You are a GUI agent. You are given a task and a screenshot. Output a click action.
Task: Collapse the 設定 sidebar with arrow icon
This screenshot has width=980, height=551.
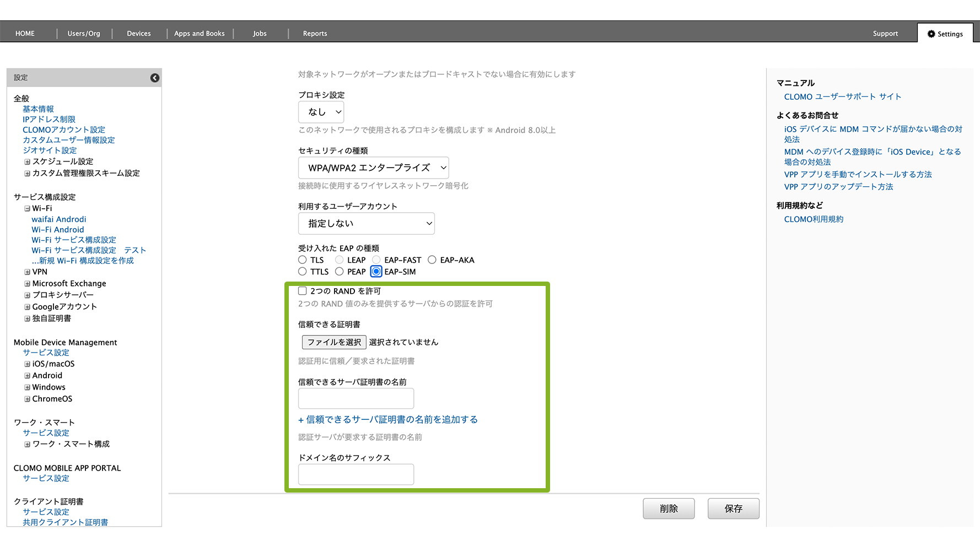coord(155,78)
